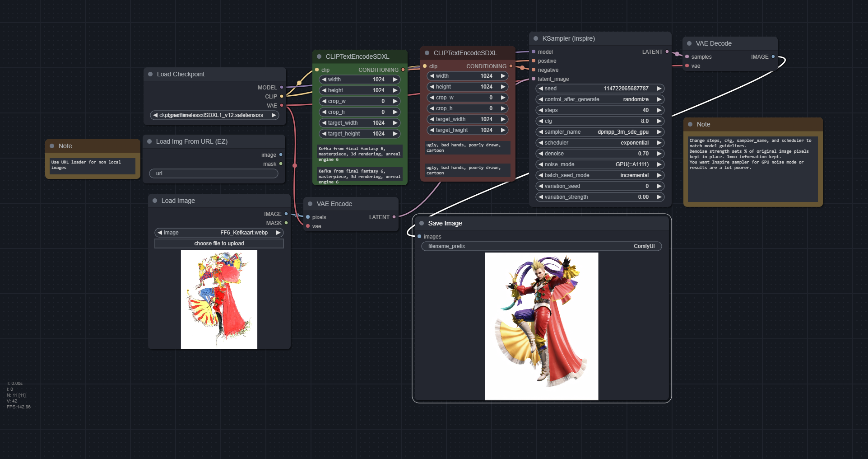
Task: Click the positive input socket on KSampler
Action: (534, 61)
